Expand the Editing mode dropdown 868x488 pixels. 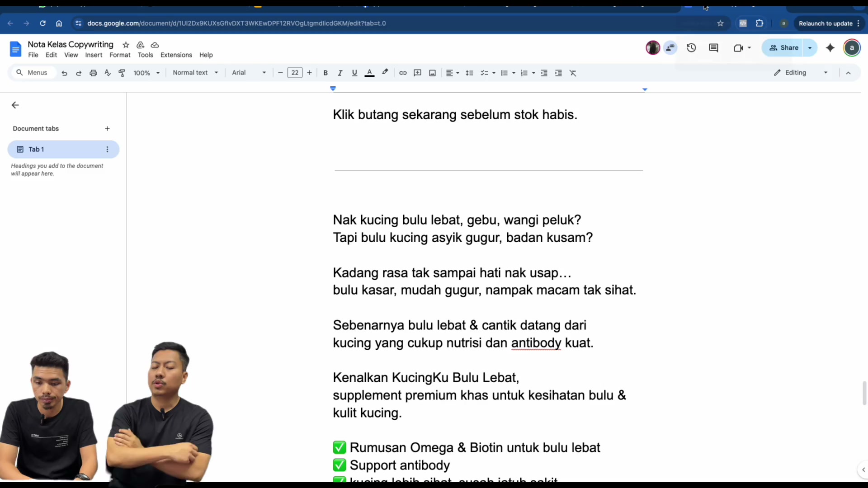point(801,73)
